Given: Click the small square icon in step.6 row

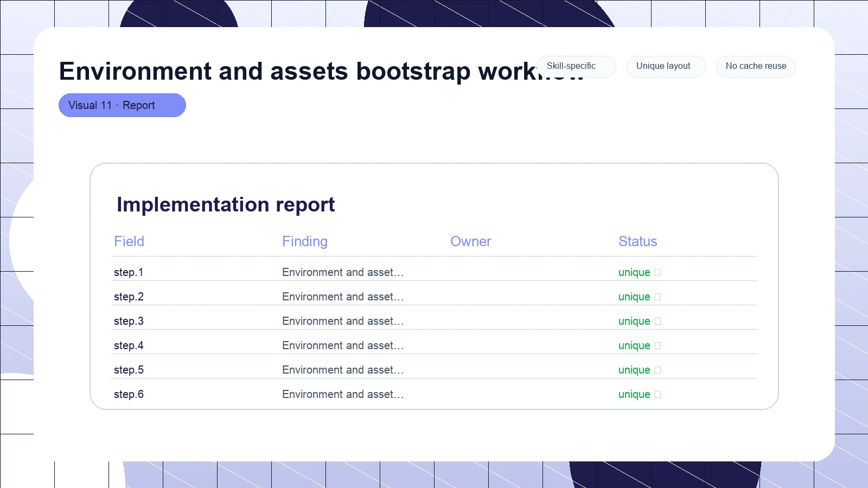Looking at the screenshot, I should tap(658, 394).
